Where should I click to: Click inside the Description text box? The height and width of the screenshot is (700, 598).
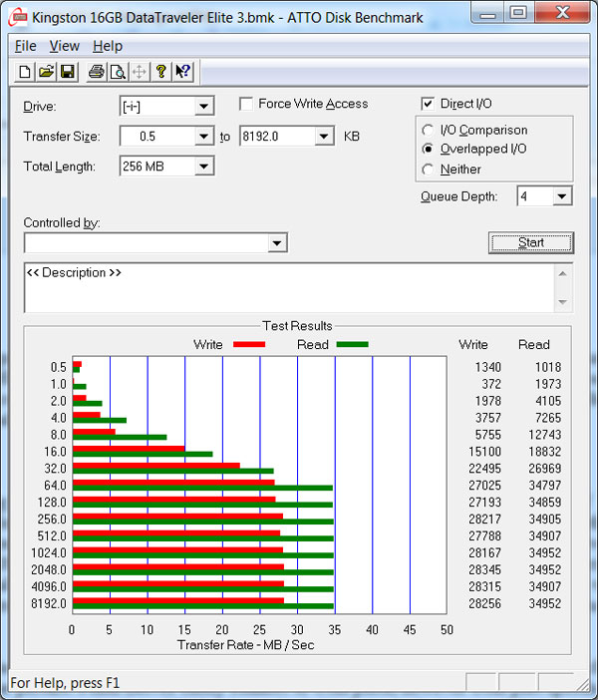[x=289, y=288]
